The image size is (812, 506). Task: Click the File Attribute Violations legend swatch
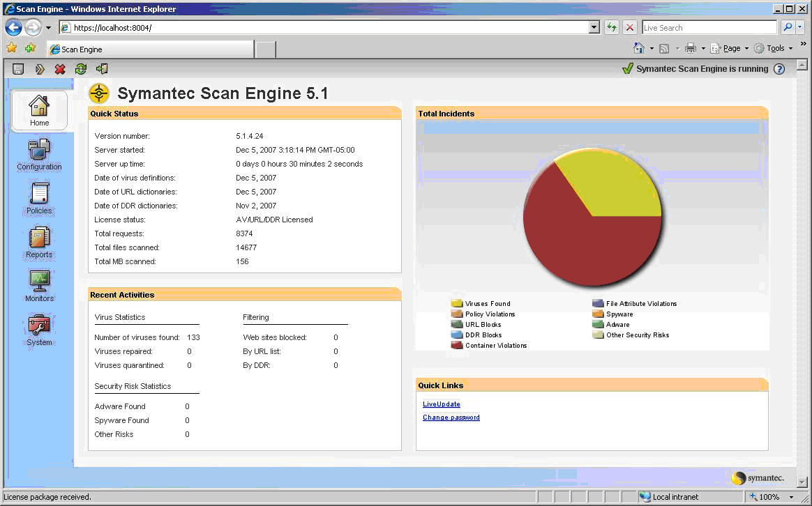pyautogui.click(x=598, y=303)
